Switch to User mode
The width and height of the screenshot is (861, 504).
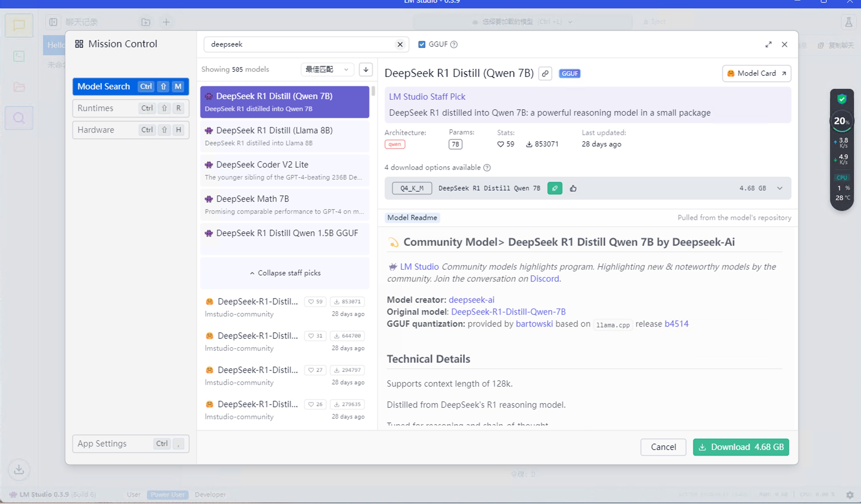(x=134, y=495)
